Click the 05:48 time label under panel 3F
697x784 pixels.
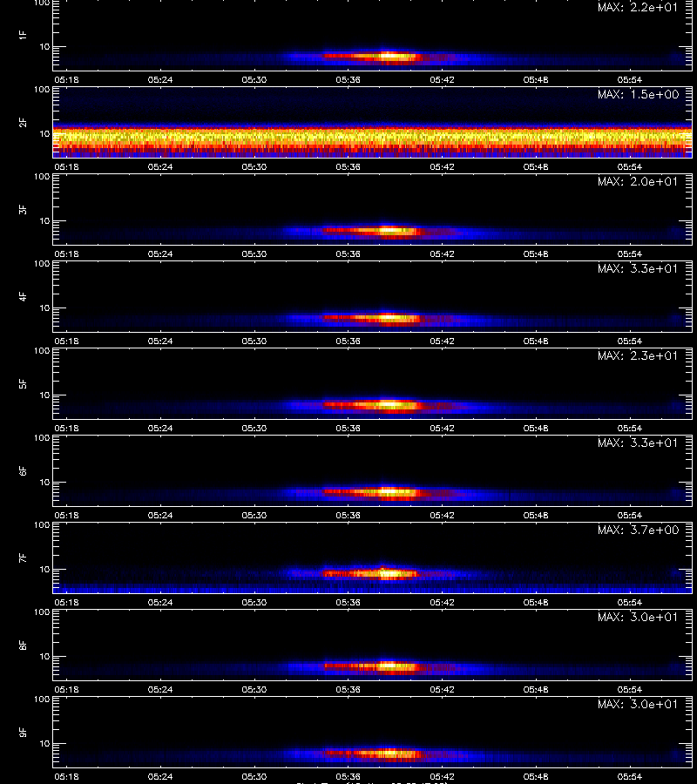(536, 254)
